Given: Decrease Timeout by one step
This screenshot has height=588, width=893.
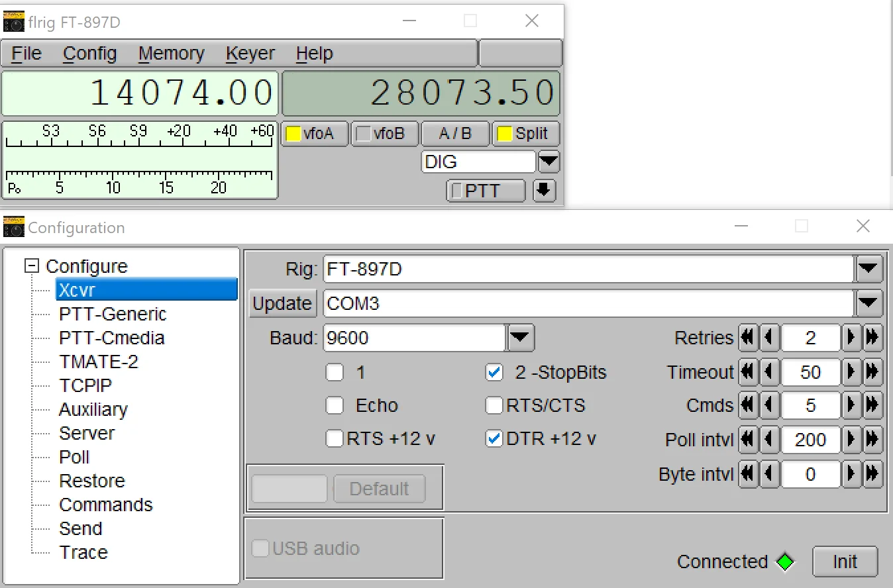Looking at the screenshot, I should [x=768, y=372].
